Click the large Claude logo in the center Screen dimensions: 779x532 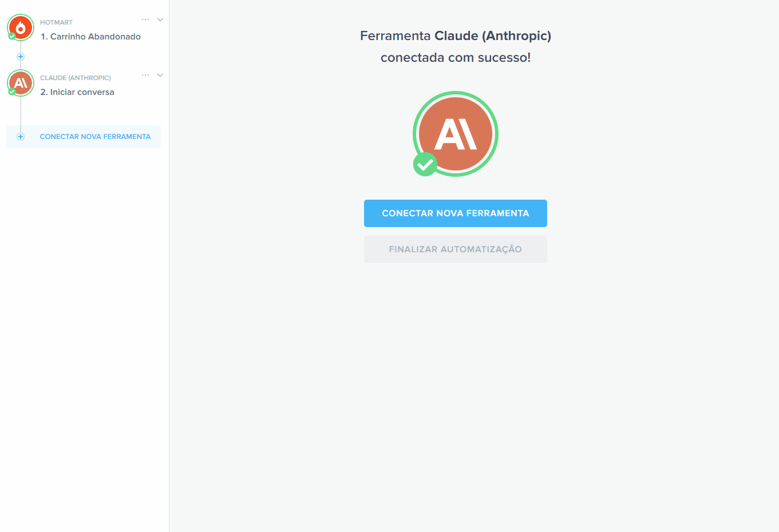coord(456,134)
